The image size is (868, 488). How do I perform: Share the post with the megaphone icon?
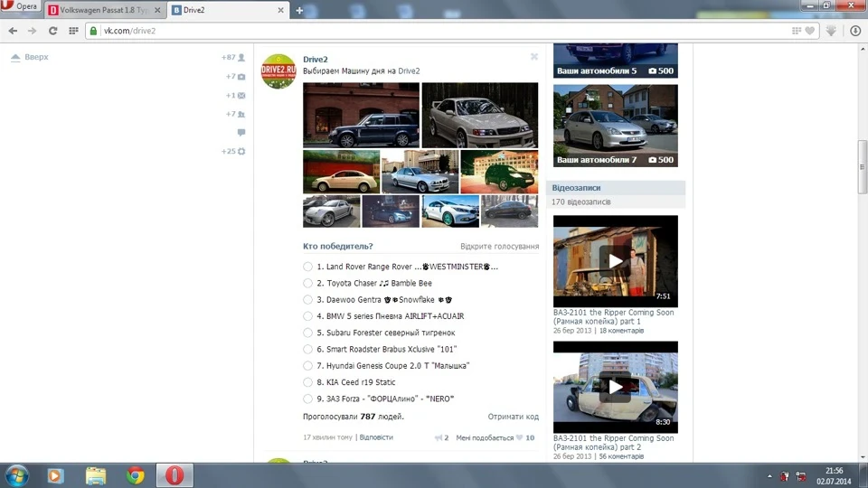tap(439, 437)
